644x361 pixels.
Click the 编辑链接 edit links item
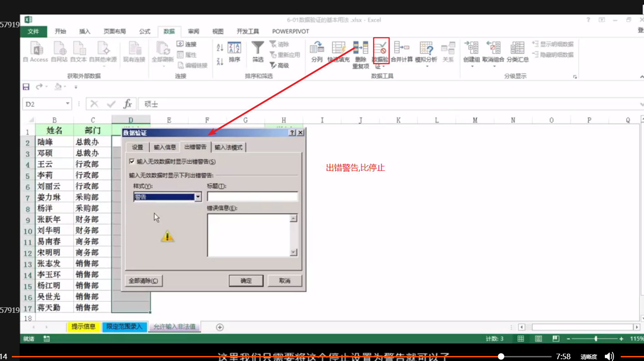[192, 65]
